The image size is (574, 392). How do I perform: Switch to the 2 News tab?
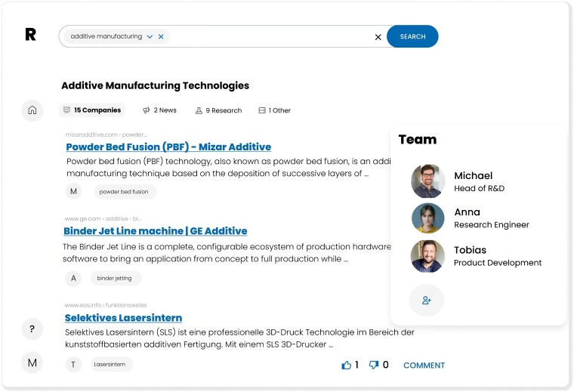(159, 110)
